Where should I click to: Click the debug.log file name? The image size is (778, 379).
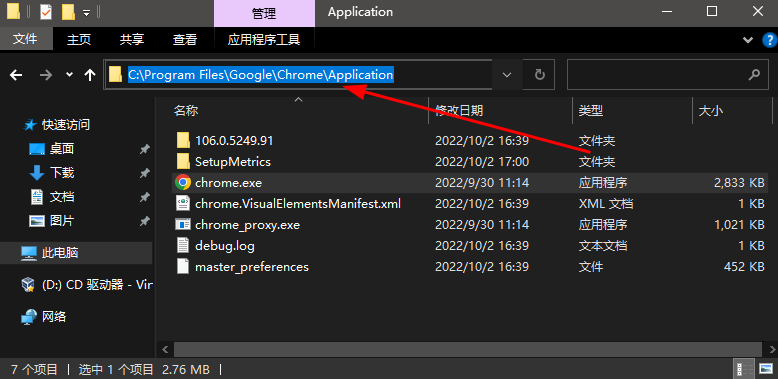coord(225,246)
